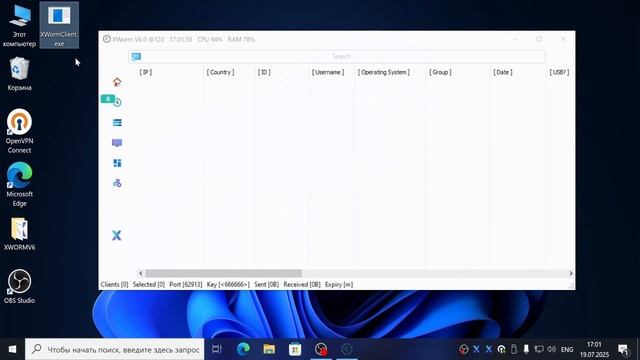Open the clock history icon in sidebar
The height and width of the screenshot is (360, 640).
118,102
